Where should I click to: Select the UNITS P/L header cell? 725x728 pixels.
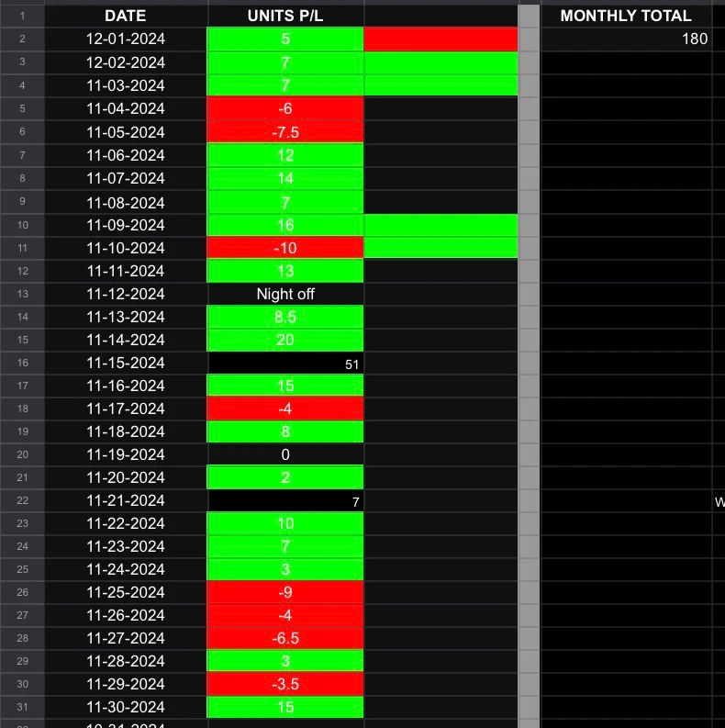285,16
